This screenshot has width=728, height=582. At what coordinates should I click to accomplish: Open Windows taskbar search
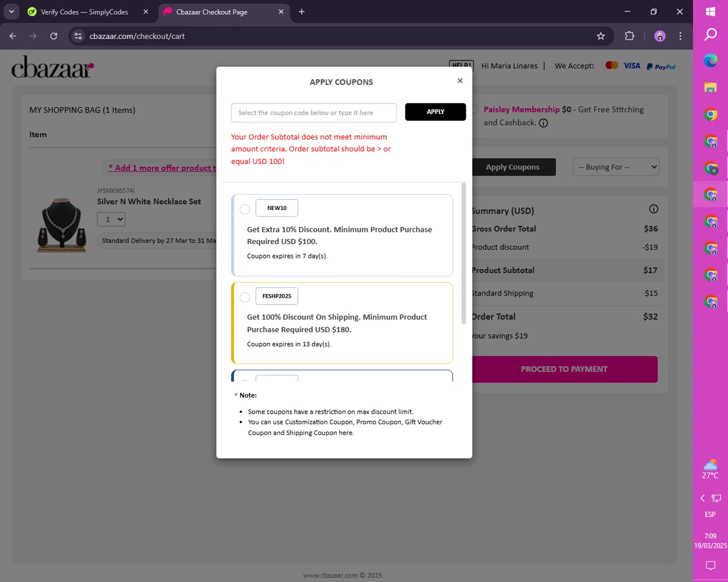tap(711, 34)
